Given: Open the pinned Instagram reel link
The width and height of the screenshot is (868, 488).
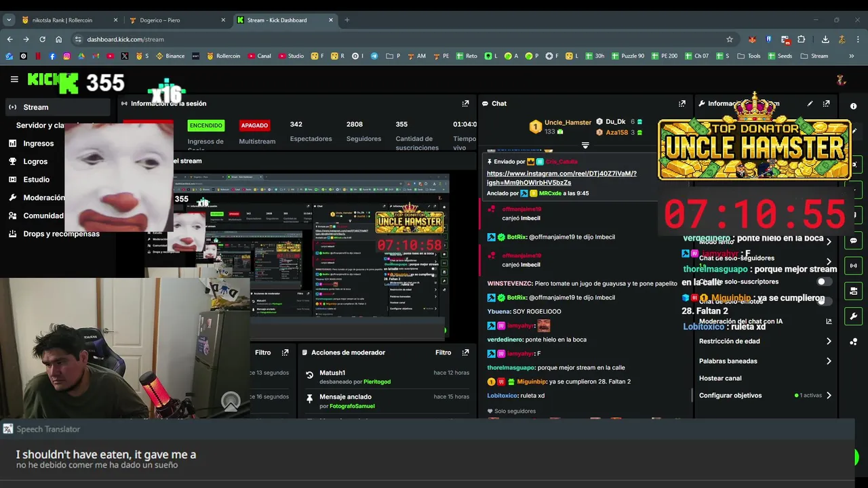Looking at the screenshot, I should point(561,178).
